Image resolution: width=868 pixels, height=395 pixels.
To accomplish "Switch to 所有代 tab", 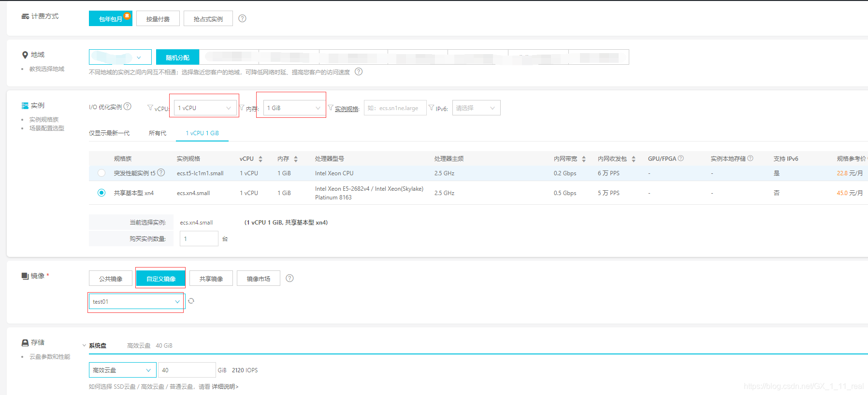I will pyautogui.click(x=158, y=133).
